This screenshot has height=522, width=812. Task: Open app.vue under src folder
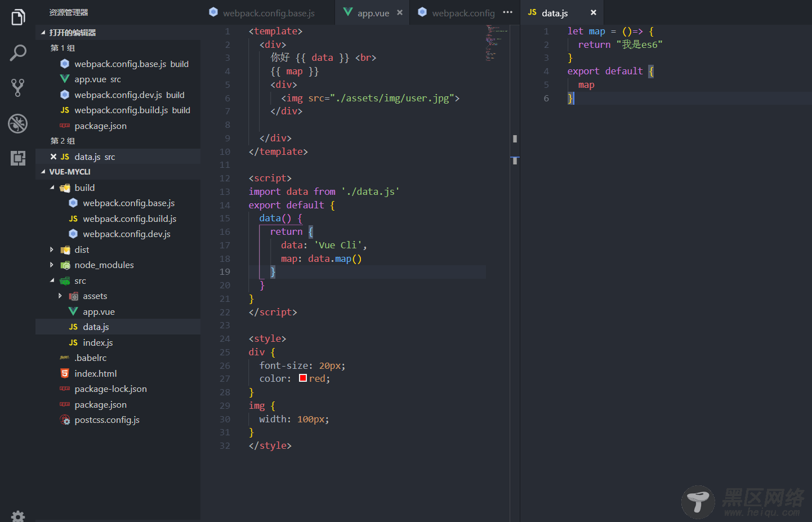[x=118, y=311]
